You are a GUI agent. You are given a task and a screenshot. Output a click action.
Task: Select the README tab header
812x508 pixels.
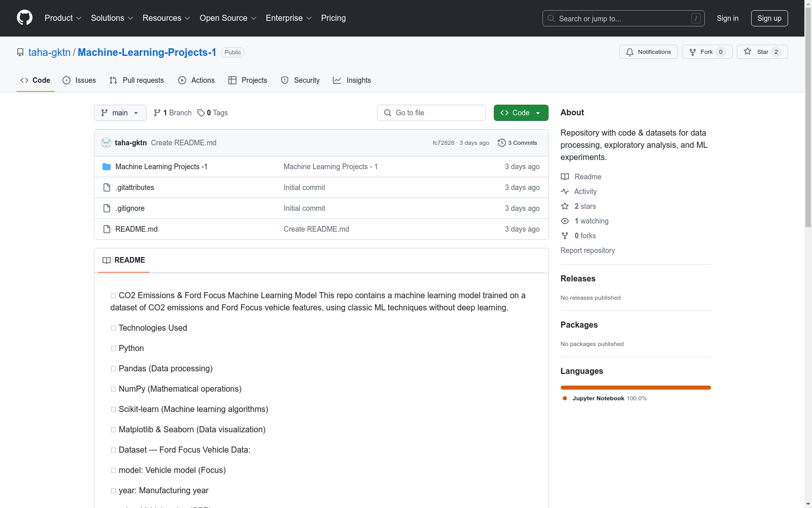(x=124, y=260)
